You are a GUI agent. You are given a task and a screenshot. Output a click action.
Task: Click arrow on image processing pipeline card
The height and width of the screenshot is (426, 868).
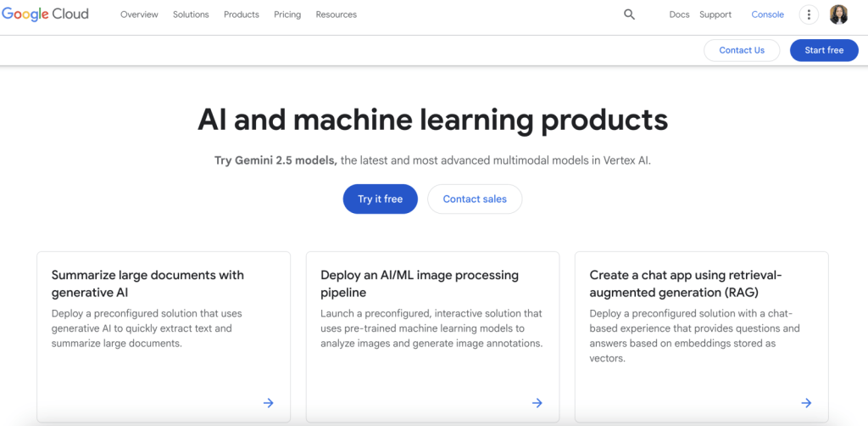[x=537, y=403]
